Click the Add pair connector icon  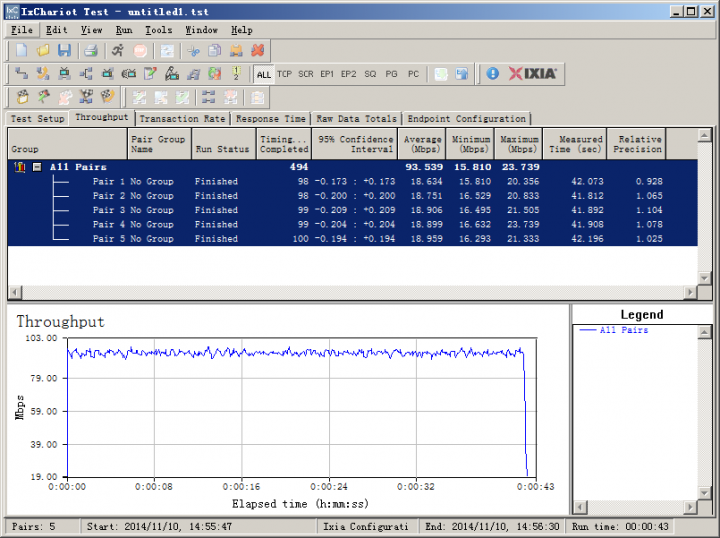(x=21, y=73)
